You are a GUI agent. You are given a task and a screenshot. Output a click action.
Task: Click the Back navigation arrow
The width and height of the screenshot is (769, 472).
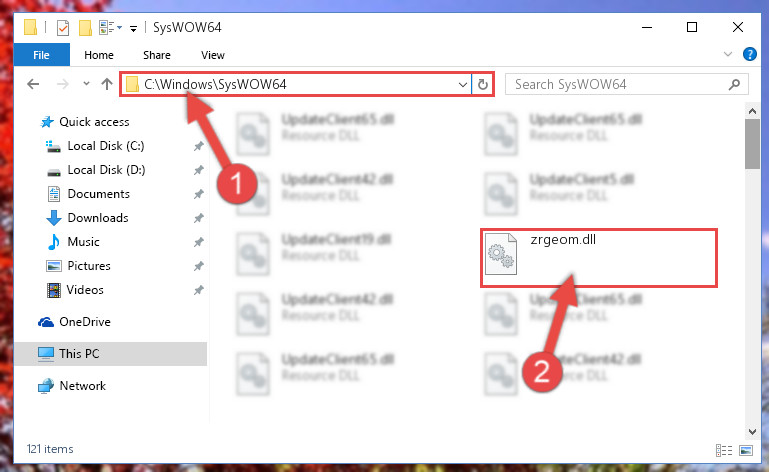[33, 84]
